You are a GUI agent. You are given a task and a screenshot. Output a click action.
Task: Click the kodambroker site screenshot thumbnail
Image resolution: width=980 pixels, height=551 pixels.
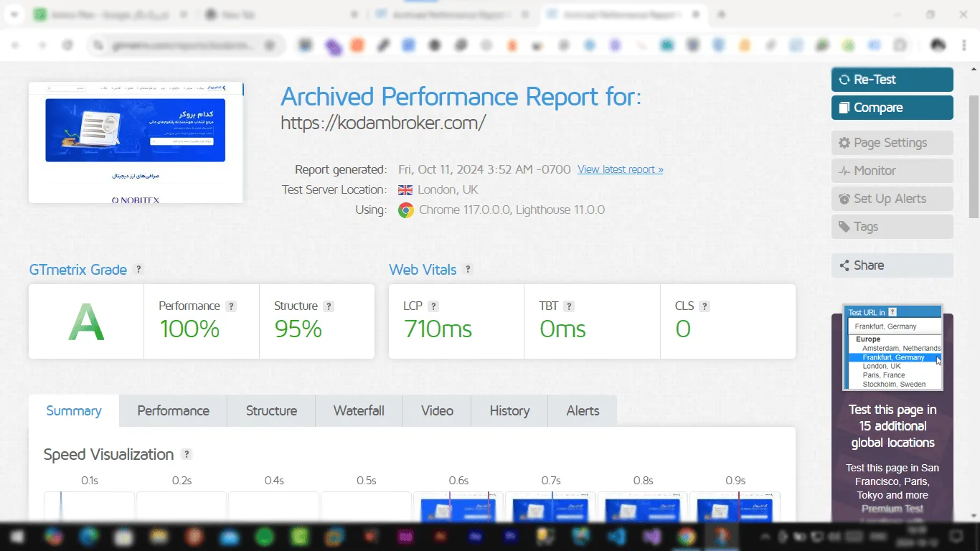(136, 142)
